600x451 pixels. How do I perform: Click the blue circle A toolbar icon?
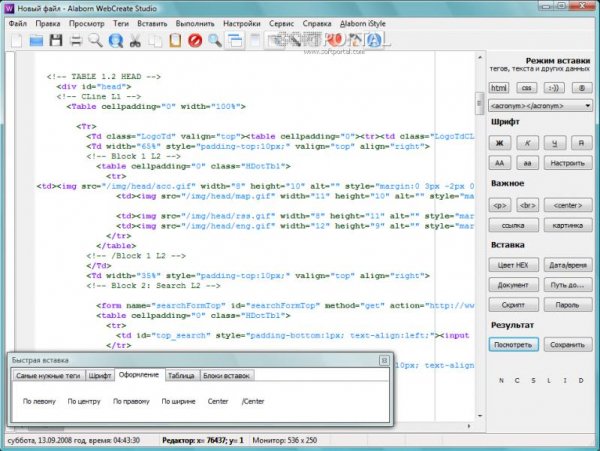coord(375,40)
